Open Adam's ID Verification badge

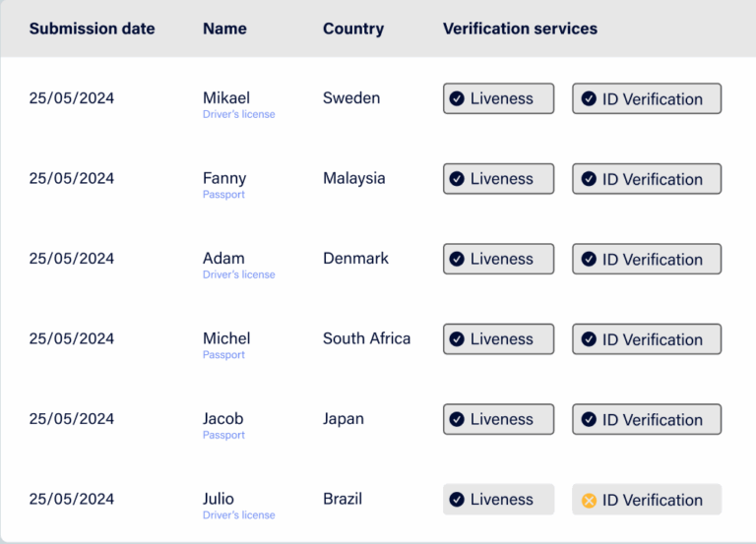pos(647,259)
